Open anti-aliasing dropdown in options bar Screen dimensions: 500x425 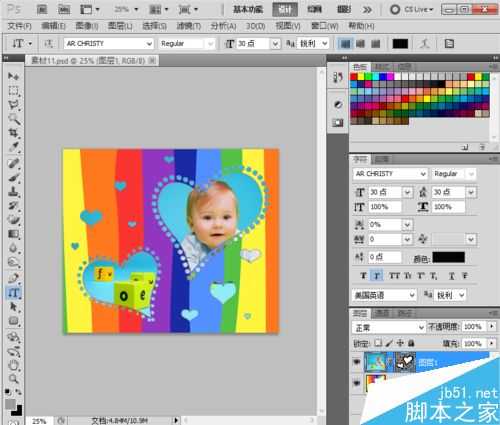pyautogui.click(x=325, y=44)
